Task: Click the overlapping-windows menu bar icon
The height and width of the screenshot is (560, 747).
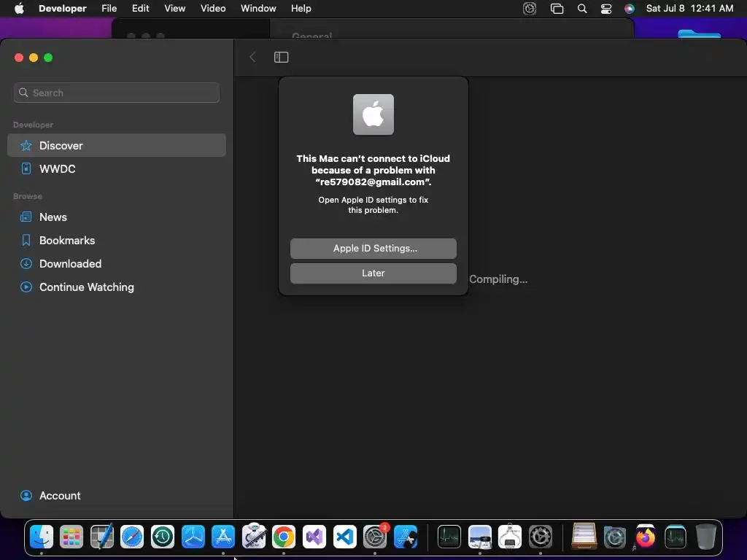Action: pyautogui.click(x=557, y=9)
